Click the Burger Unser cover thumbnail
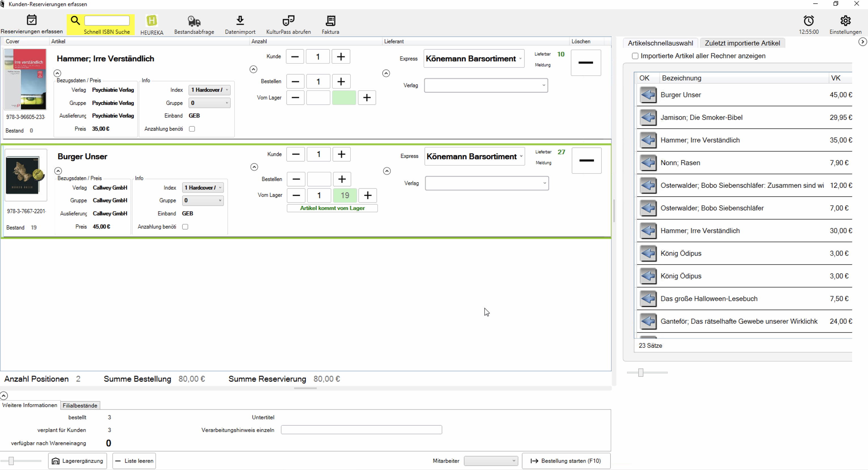 click(x=26, y=175)
